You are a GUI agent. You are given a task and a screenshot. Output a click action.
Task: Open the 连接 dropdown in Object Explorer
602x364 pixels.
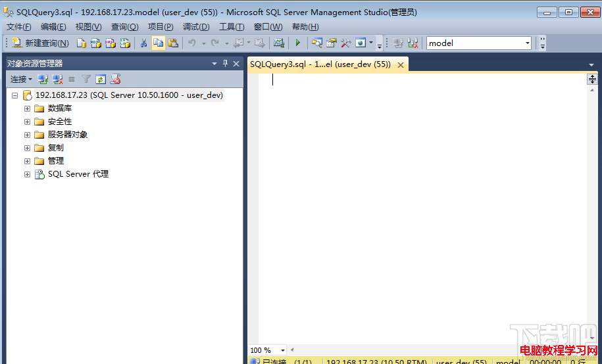coord(21,80)
